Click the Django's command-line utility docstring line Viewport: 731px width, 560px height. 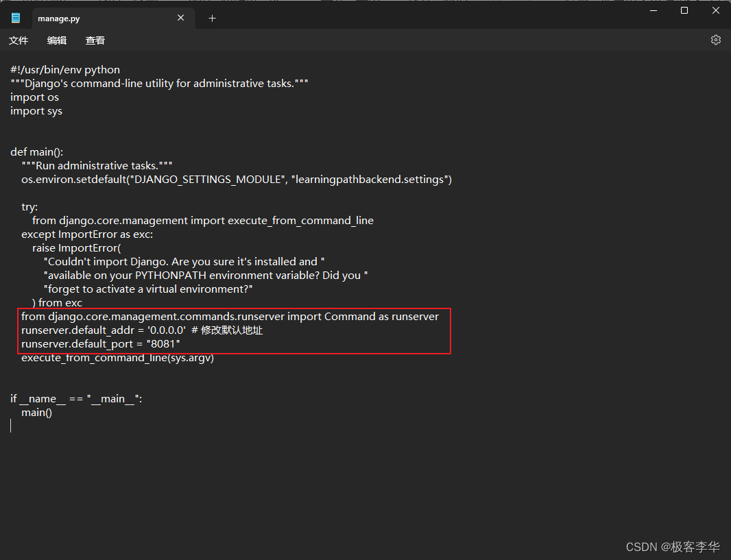(x=160, y=84)
